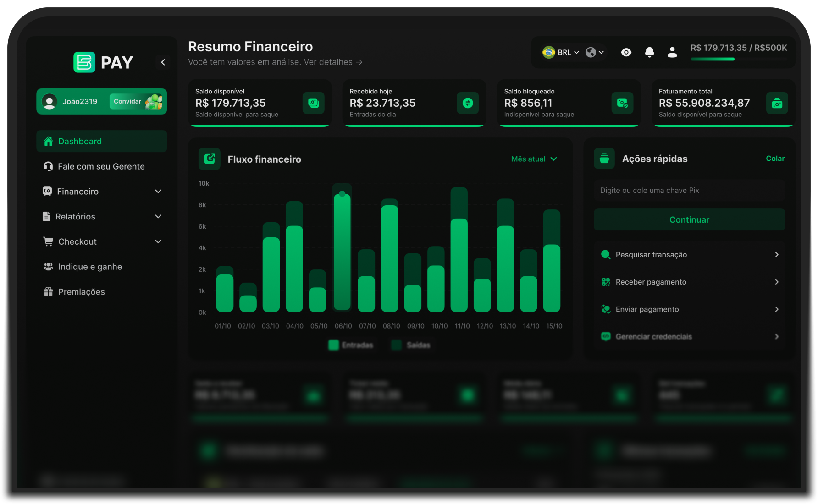Screen dimensions: 818x504
Task: Open the user profile icon in header
Action: pos(672,53)
